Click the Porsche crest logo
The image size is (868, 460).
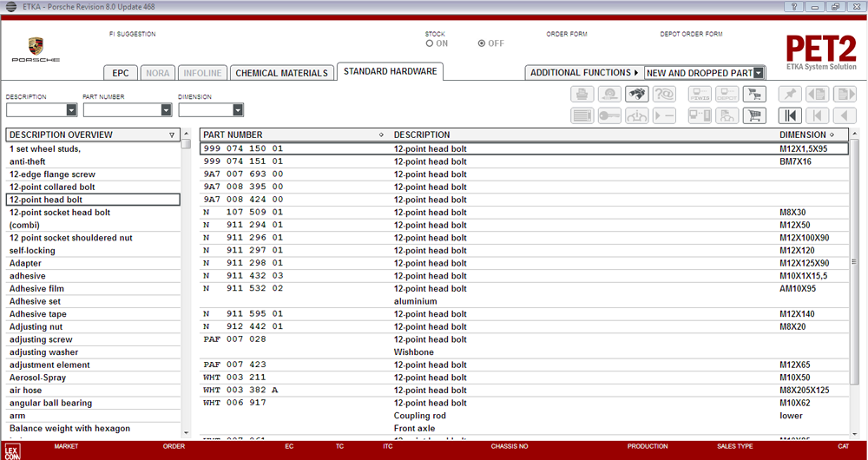(36, 47)
